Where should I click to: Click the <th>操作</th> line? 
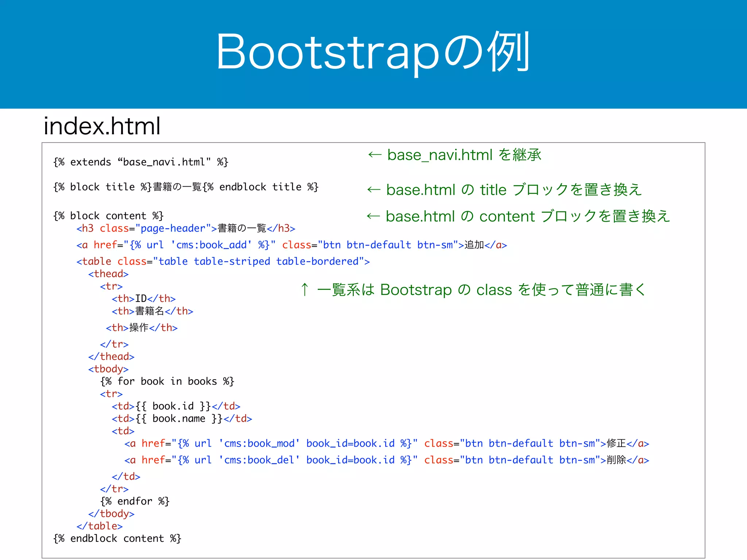142,328
